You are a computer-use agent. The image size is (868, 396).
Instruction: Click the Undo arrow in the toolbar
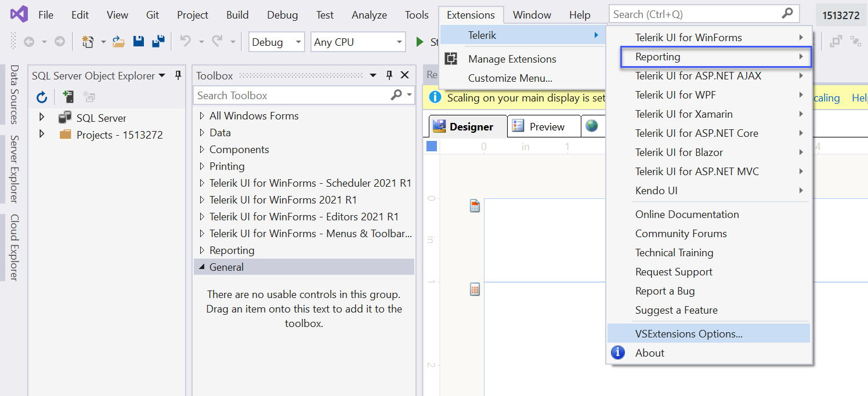[185, 42]
